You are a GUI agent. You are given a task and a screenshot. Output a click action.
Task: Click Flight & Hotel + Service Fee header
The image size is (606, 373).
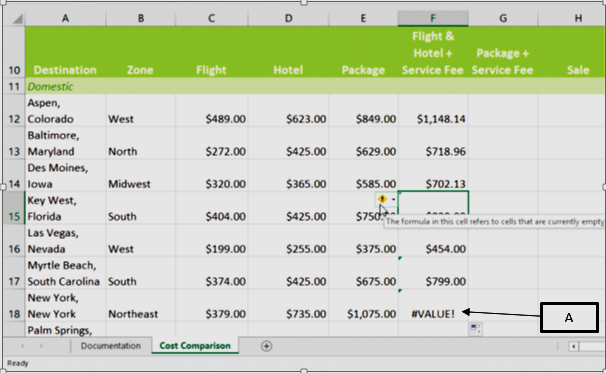(433, 52)
